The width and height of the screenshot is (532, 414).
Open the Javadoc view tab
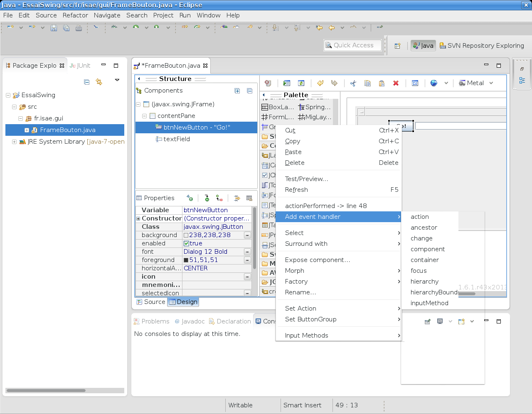tap(190, 321)
